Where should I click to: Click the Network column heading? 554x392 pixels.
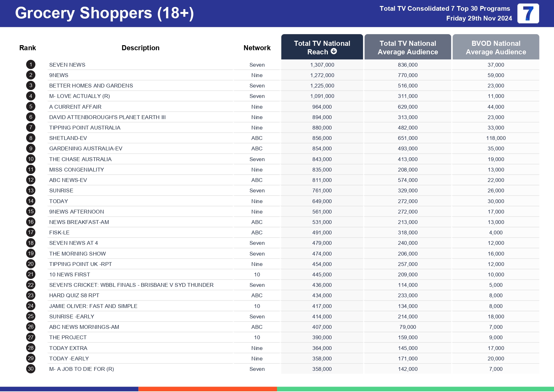(x=257, y=48)
